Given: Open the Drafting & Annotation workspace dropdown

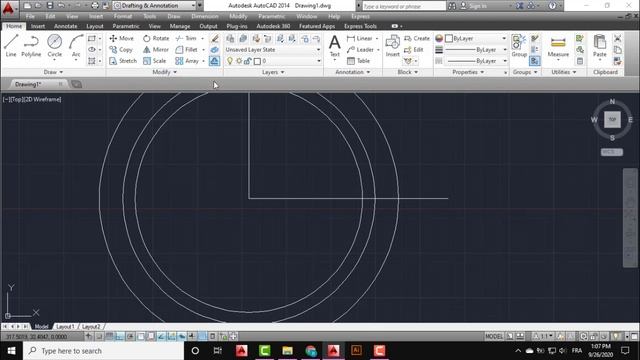Looking at the screenshot, I should 154,5.
